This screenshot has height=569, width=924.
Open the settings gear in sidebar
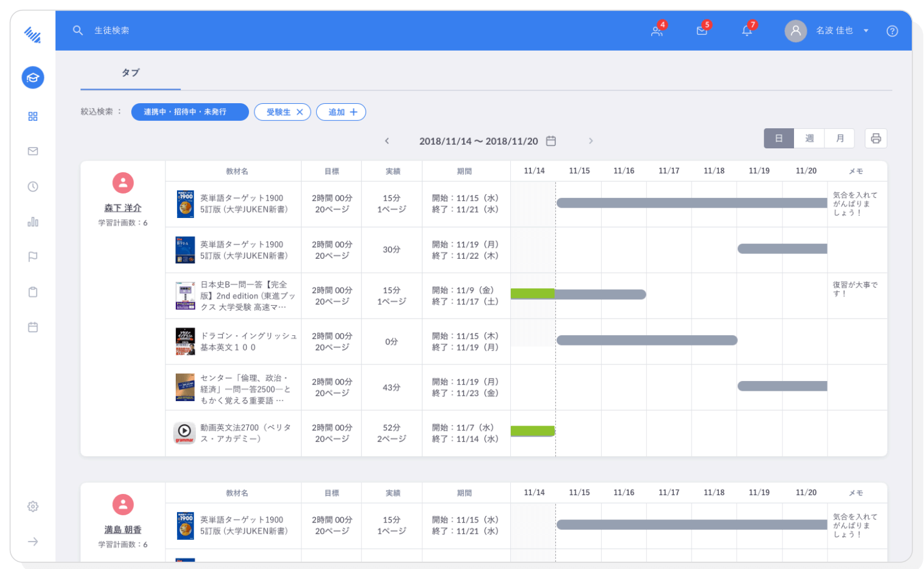[x=33, y=506]
